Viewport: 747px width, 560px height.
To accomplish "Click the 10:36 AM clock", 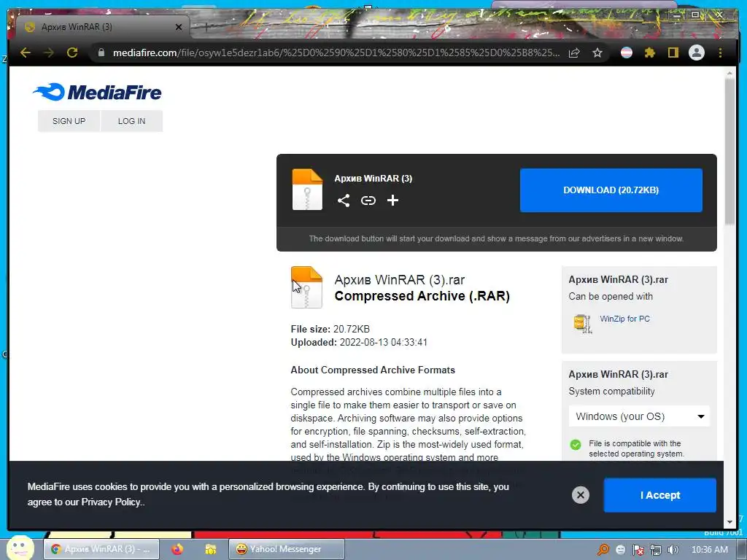I will click(x=709, y=550).
